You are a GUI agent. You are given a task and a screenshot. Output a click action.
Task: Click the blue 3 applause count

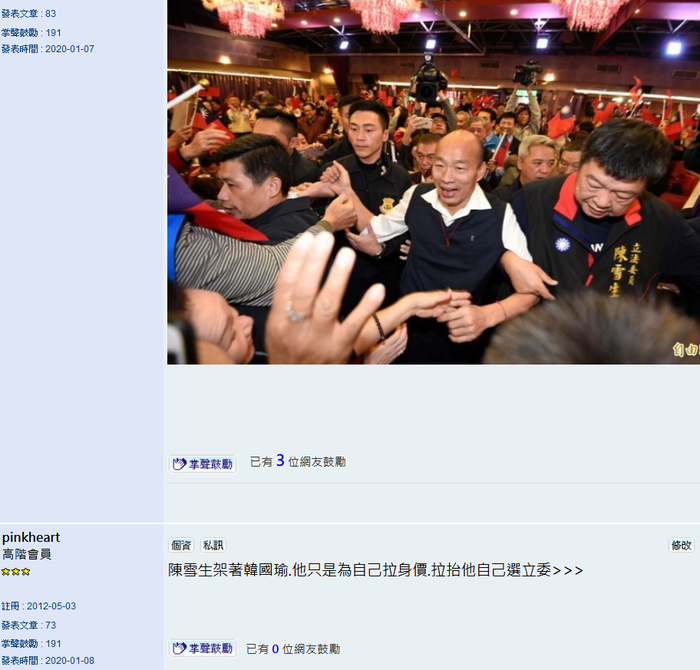(x=280, y=460)
